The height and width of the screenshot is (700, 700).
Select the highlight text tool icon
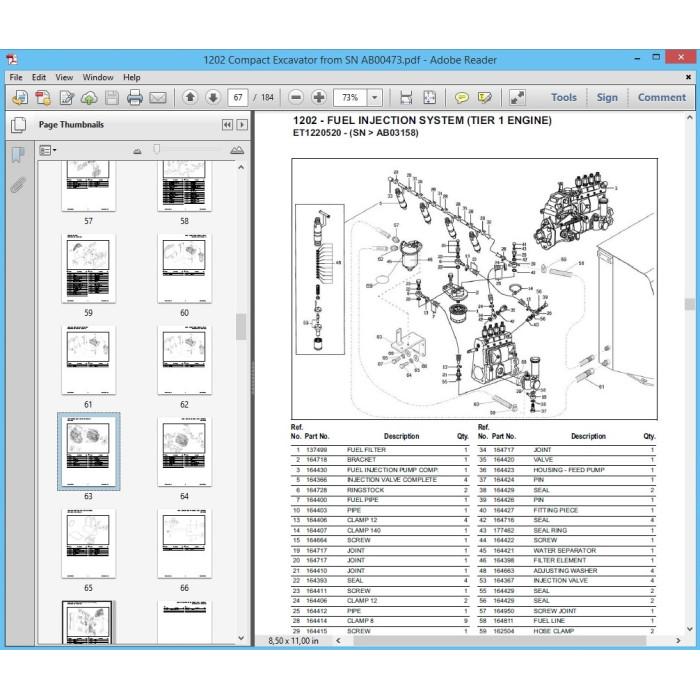tap(484, 97)
